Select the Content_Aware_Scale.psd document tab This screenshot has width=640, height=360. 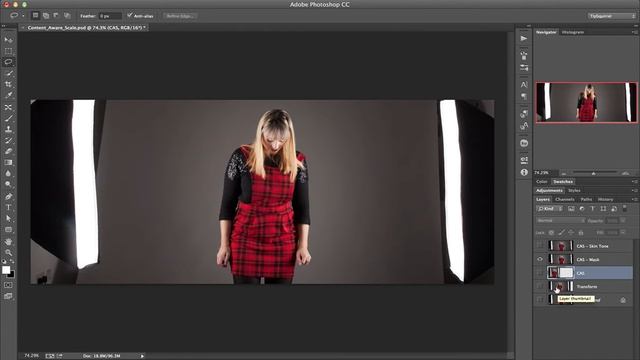84,28
